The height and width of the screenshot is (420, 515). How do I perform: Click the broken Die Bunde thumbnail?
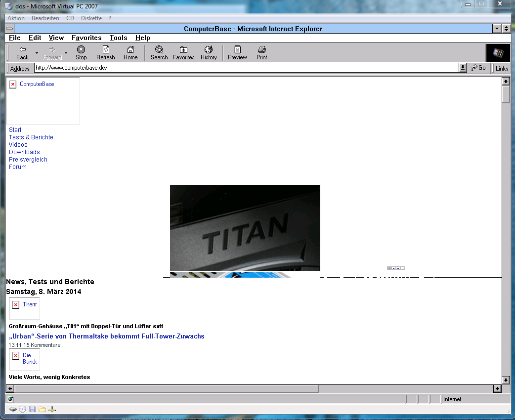click(24, 359)
